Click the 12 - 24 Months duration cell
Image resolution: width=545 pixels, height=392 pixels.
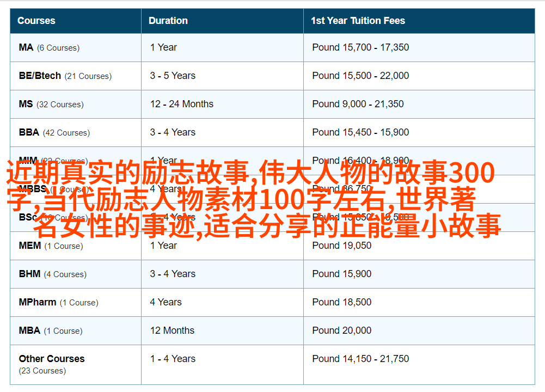182,104
